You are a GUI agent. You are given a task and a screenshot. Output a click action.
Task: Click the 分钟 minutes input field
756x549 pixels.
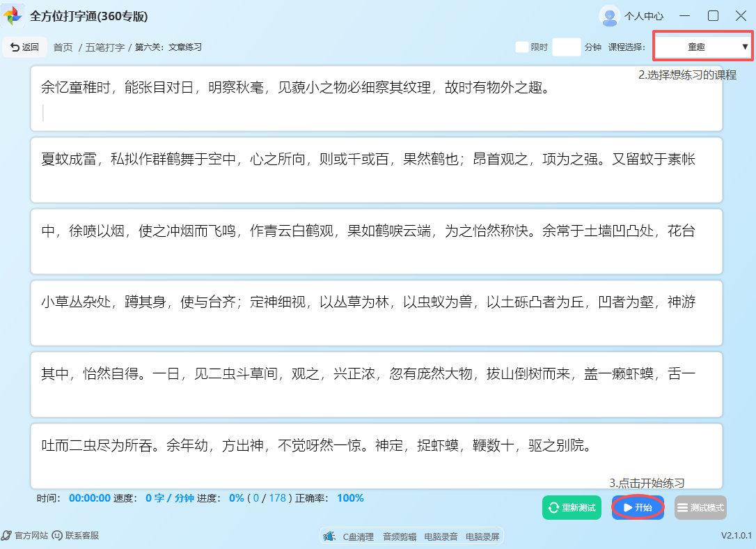point(567,46)
